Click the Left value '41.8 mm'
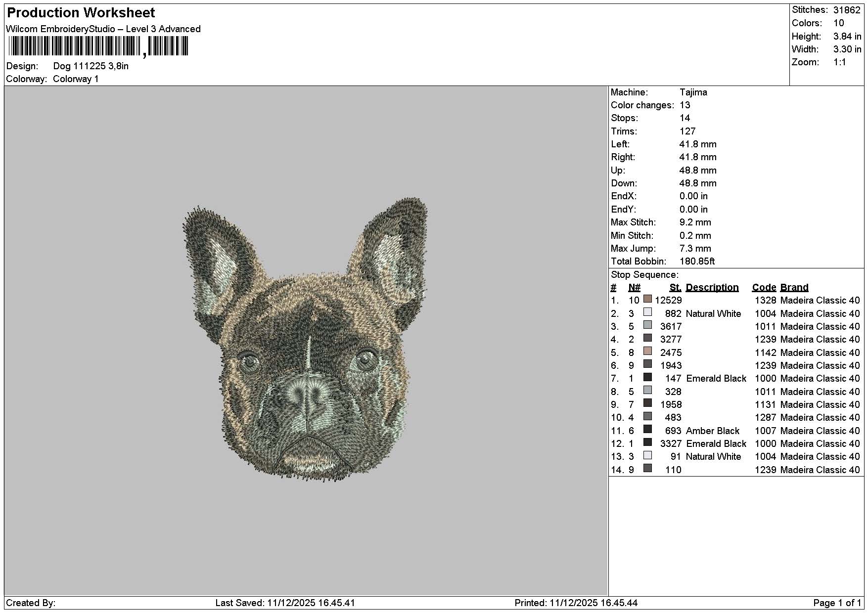This screenshot has height=613, width=868. point(698,144)
